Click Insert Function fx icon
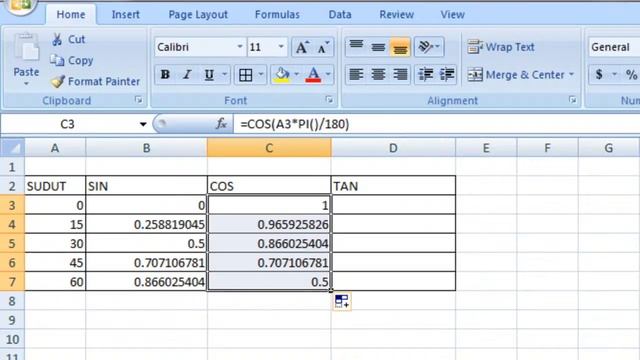This screenshot has width=640, height=360. point(221,124)
